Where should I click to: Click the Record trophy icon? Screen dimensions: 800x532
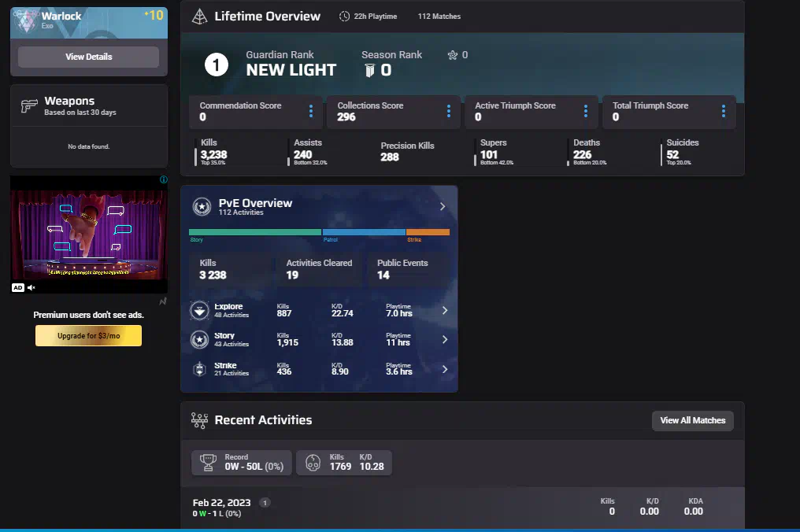tap(209, 463)
